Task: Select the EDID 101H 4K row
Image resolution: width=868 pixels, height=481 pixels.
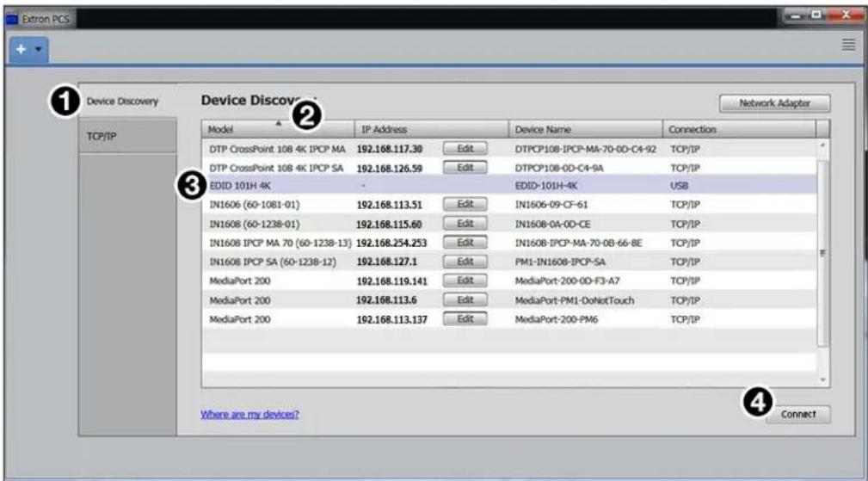Action: tap(509, 185)
